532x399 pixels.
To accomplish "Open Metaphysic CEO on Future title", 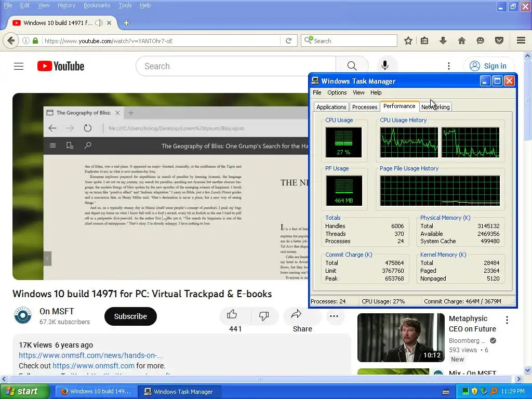I will [472, 324].
